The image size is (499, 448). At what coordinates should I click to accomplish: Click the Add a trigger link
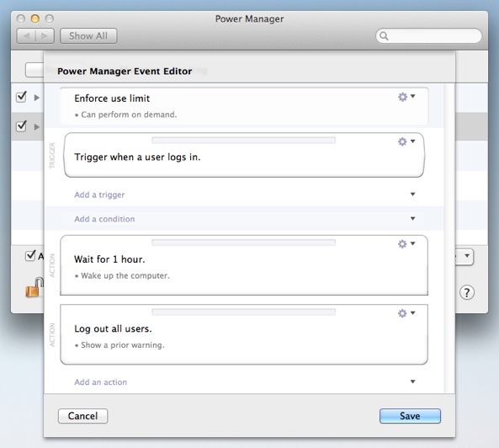coord(99,195)
